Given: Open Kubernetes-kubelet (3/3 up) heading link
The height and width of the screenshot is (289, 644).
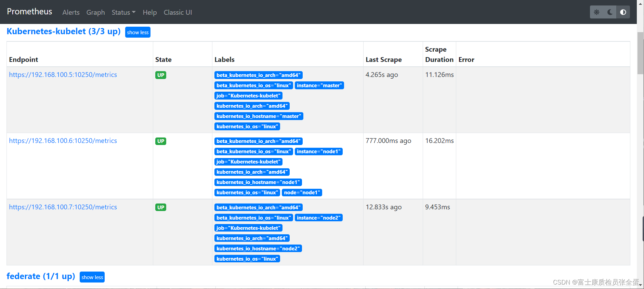Looking at the screenshot, I should (64, 31).
